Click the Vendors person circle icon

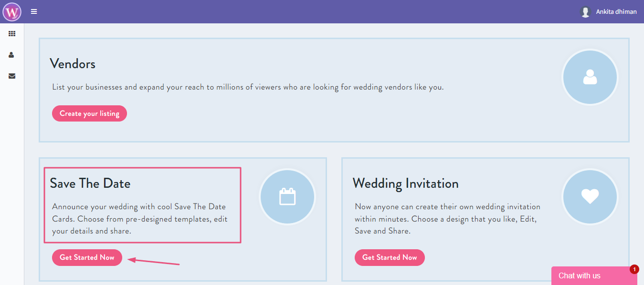click(x=590, y=77)
